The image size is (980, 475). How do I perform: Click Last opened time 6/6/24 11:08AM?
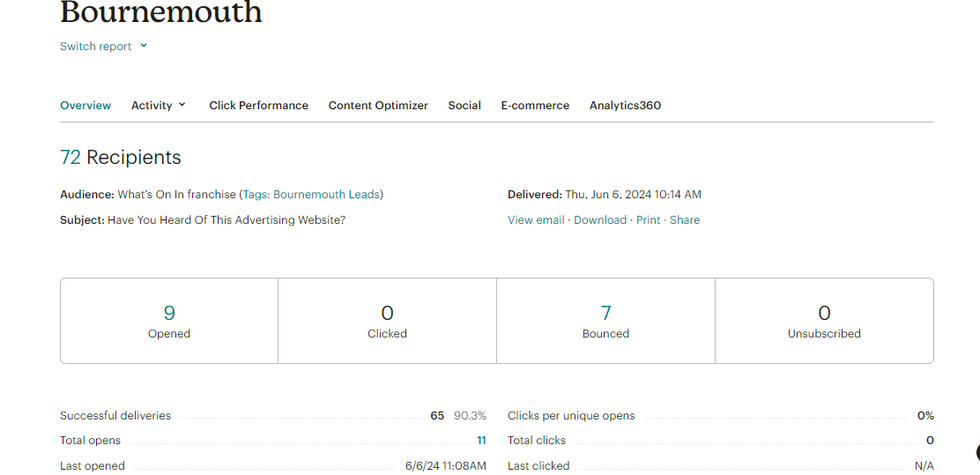(x=446, y=466)
